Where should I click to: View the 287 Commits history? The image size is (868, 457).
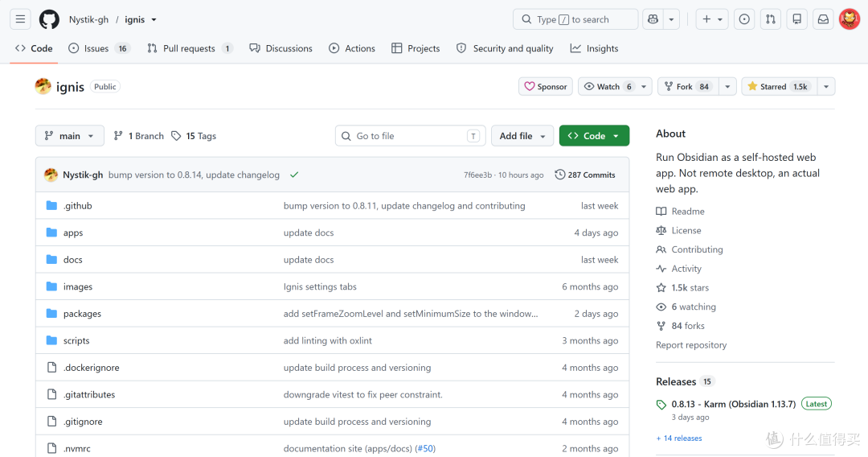click(585, 175)
